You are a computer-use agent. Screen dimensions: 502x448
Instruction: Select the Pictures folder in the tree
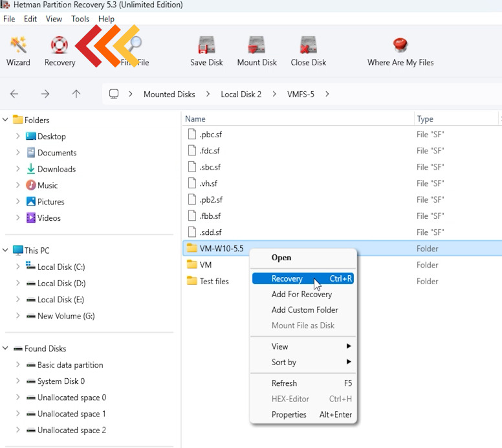(50, 202)
